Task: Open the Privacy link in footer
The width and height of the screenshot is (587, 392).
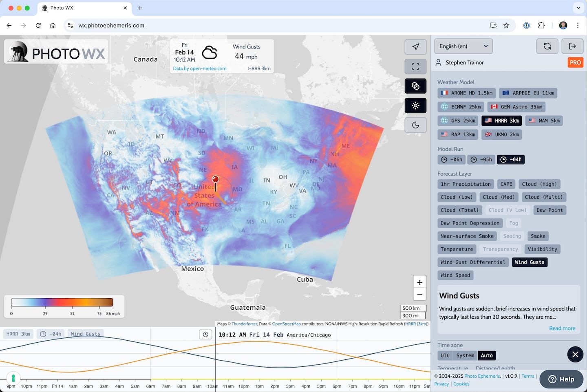Action: pos(441,384)
